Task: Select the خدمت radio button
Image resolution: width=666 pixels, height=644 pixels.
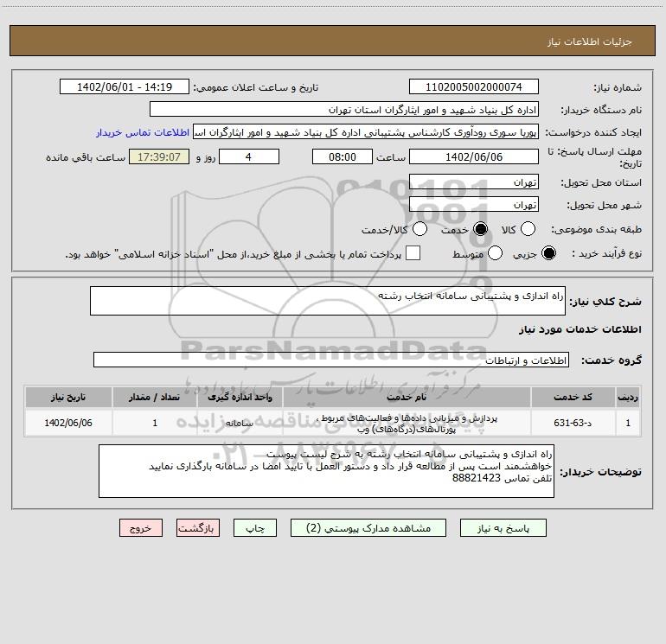Action: [x=480, y=229]
